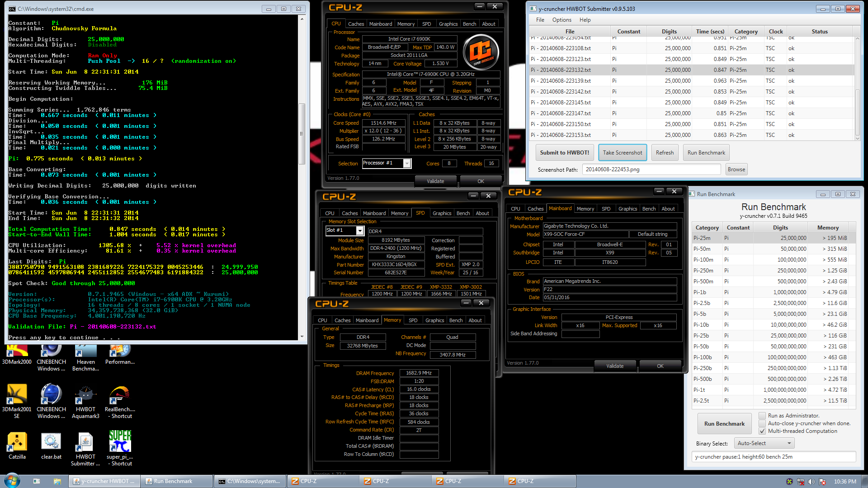
Task: Open File Explorer from the taskbar
Action: [x=57, y=481]
